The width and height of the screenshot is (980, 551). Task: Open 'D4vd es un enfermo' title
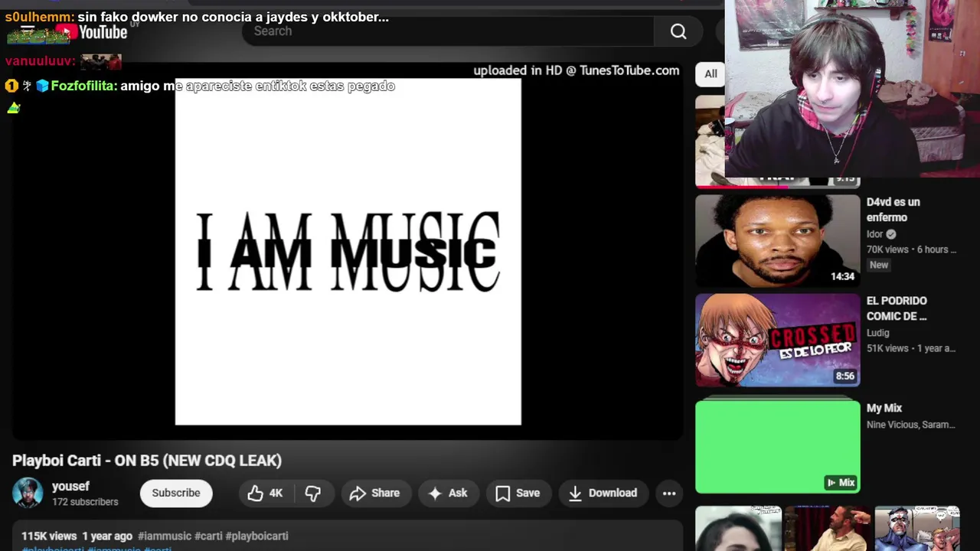tap(893, 210)
